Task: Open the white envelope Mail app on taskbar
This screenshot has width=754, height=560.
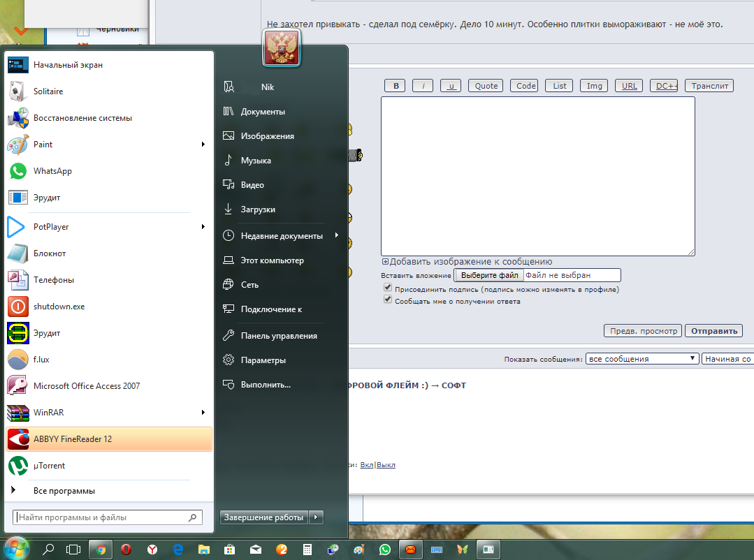Action: click(256, 549)
